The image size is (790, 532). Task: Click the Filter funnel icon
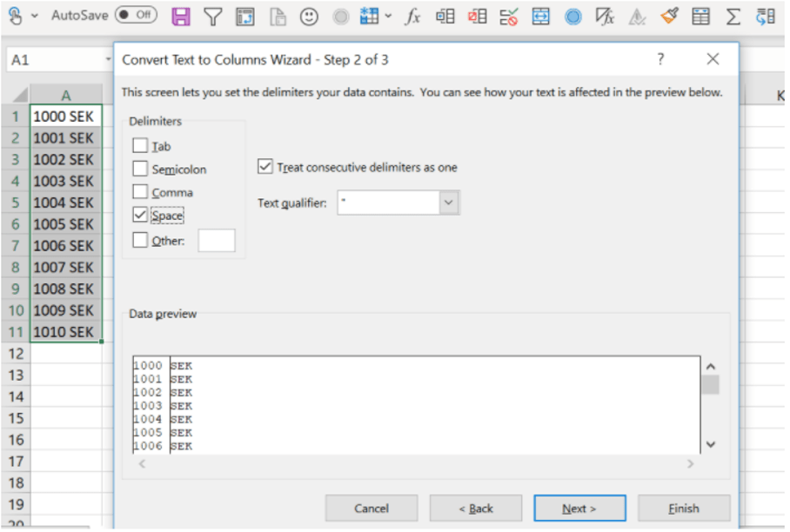tap(213, 16)
